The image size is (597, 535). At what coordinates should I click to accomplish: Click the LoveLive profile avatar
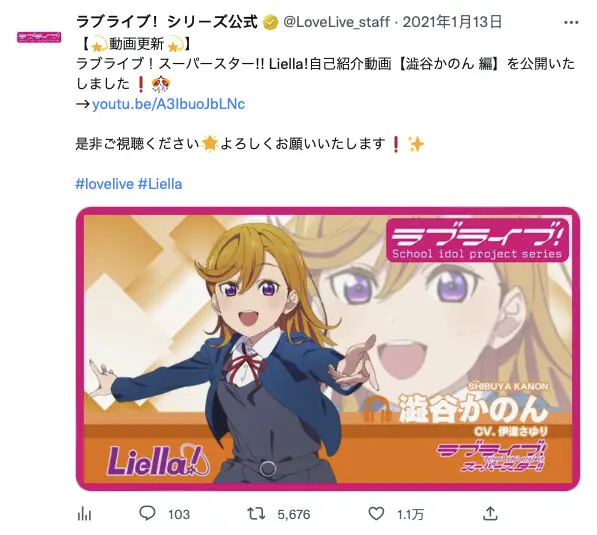coord(39,37)
